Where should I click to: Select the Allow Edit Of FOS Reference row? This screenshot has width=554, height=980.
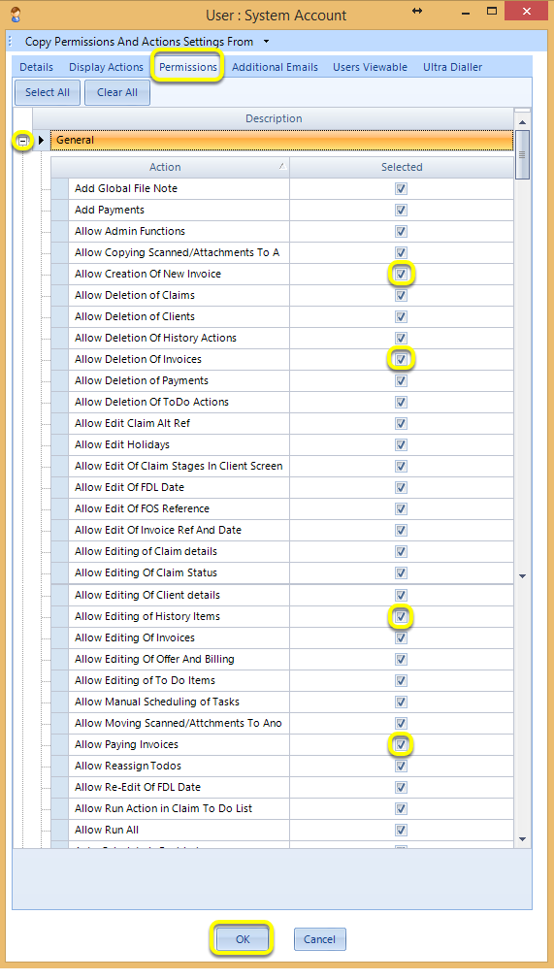282,508
